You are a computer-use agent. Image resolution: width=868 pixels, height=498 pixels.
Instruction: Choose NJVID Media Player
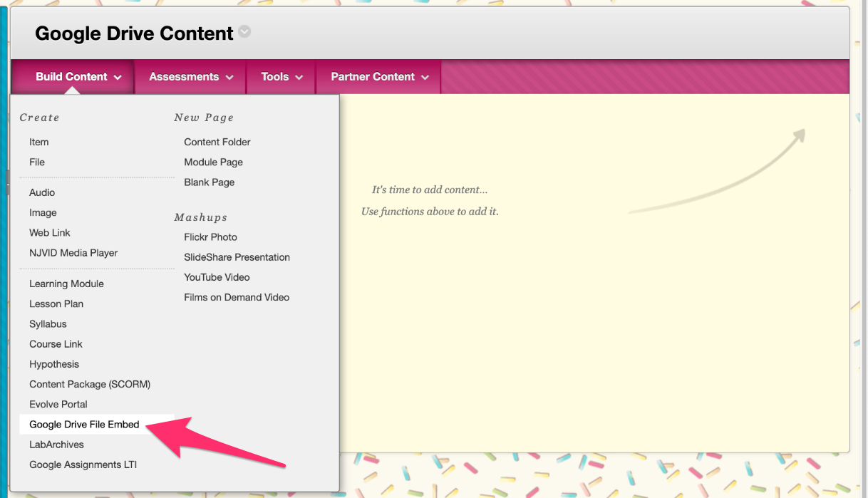point(73,252)
